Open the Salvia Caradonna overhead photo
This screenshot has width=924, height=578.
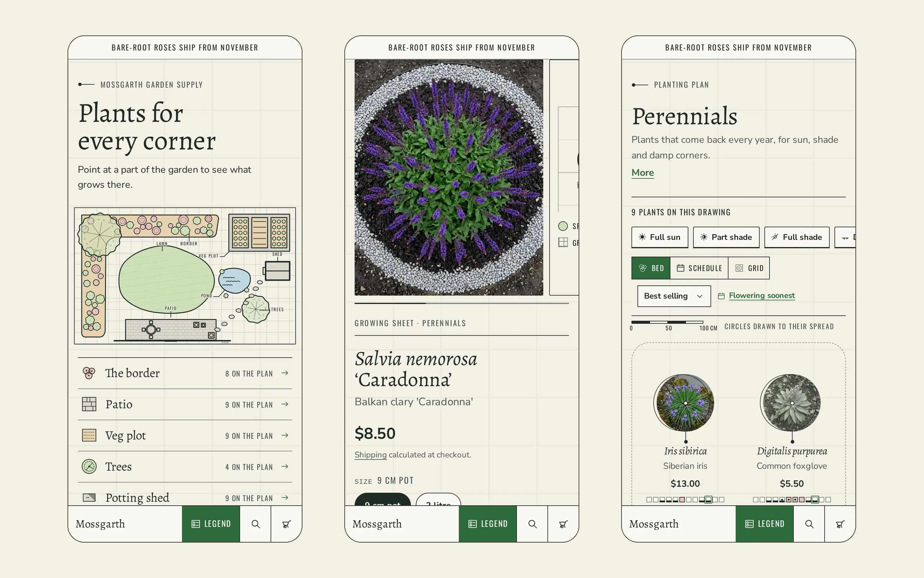pos(449,177)
